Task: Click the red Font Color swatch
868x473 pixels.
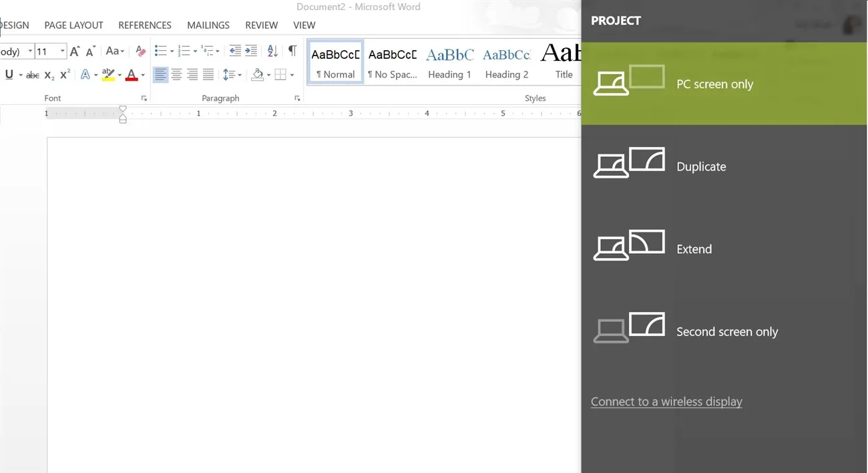Action: (x=131, y=75)
